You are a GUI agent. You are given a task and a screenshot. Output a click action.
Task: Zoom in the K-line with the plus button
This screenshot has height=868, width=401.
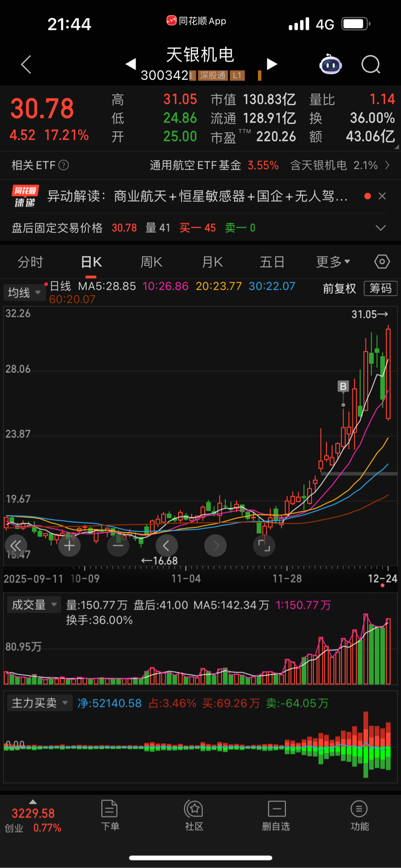tap(69, 546)
